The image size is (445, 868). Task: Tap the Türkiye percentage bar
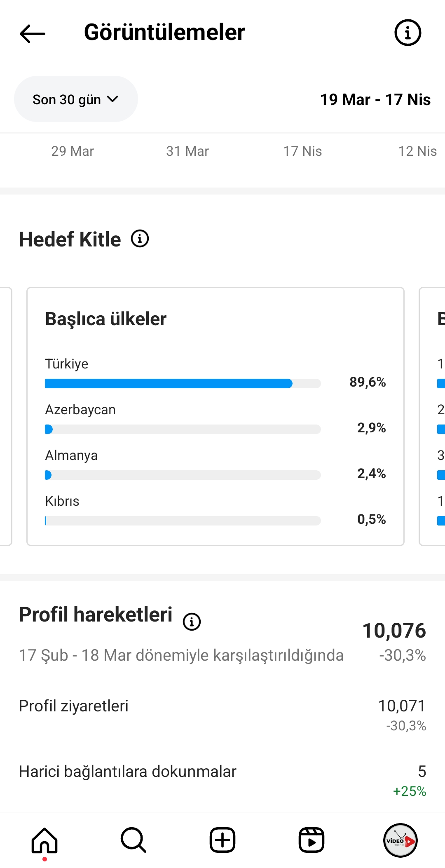pos(183,384)
